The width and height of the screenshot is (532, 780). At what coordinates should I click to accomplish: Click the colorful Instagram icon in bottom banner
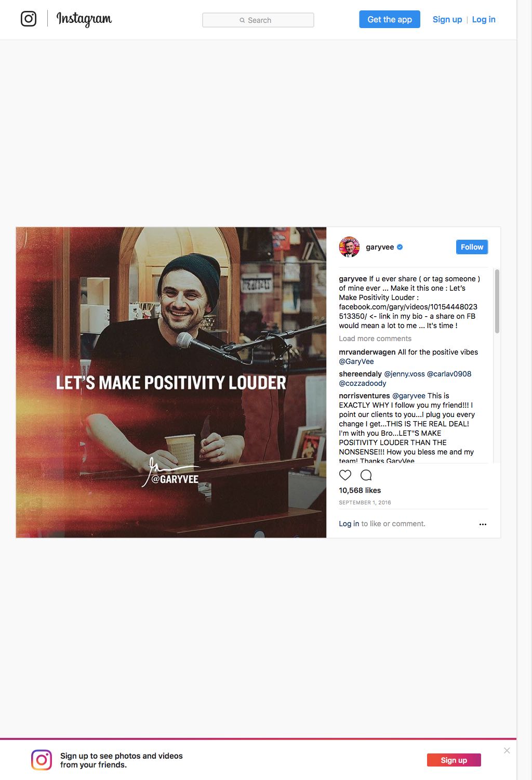pos(42,760)
